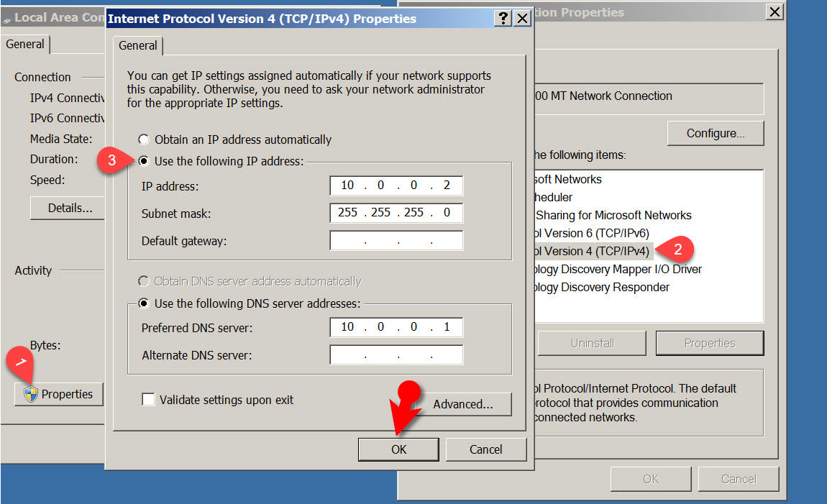
Task: Click the Alternate DNS server field
Action: 397,354
